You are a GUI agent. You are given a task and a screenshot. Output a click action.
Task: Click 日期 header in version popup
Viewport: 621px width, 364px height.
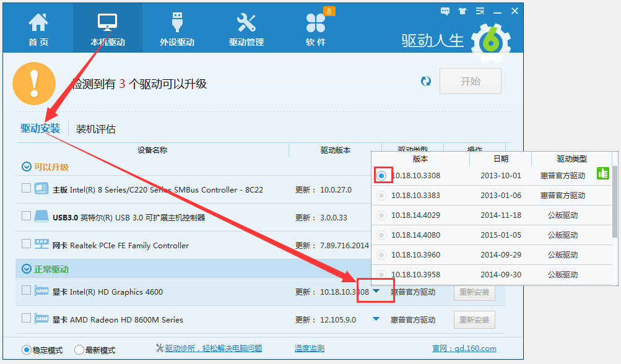pos(501,159)
